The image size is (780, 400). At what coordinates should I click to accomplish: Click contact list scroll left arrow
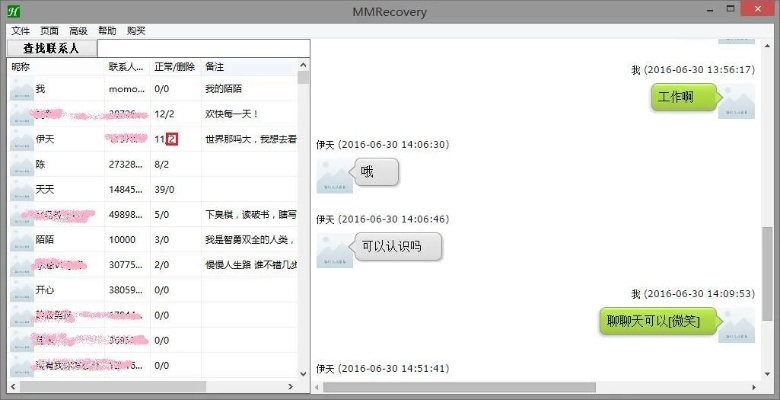click(13, 387)
